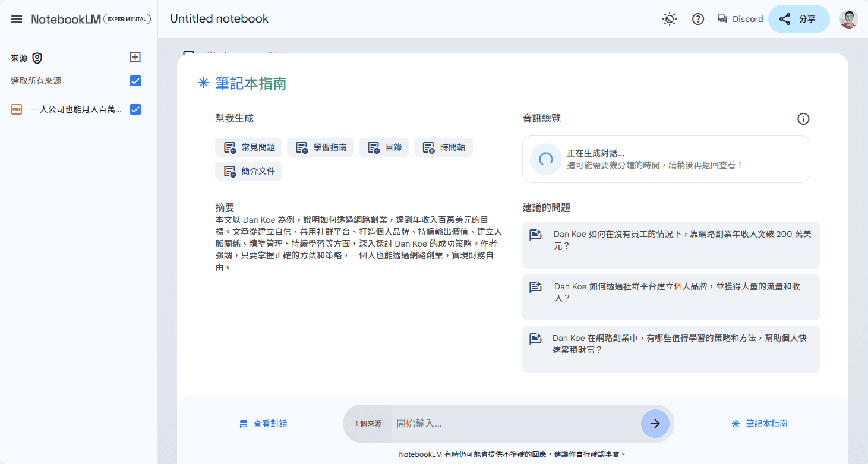This screenshot has width=868, height=464.
Task: Click the info icon beside 音訊總覽
Action: pyautogui.click(x=803, y=119)
